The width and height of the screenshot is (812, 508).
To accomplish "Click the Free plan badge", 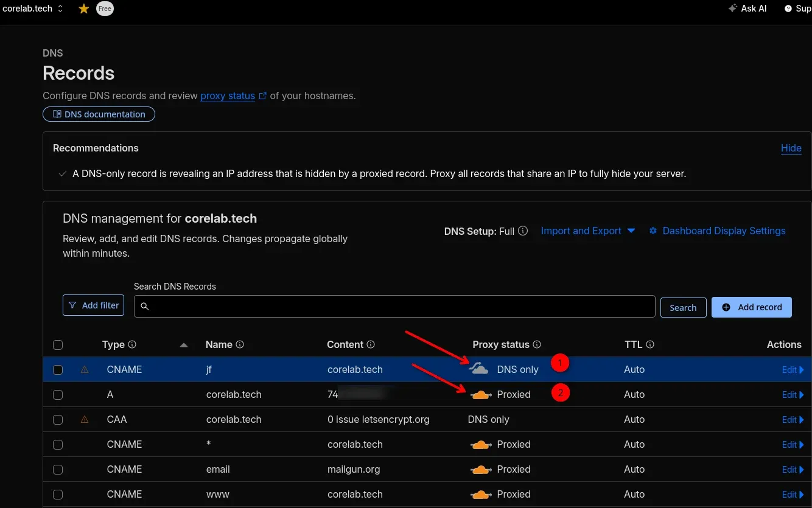I will [105, 9].
